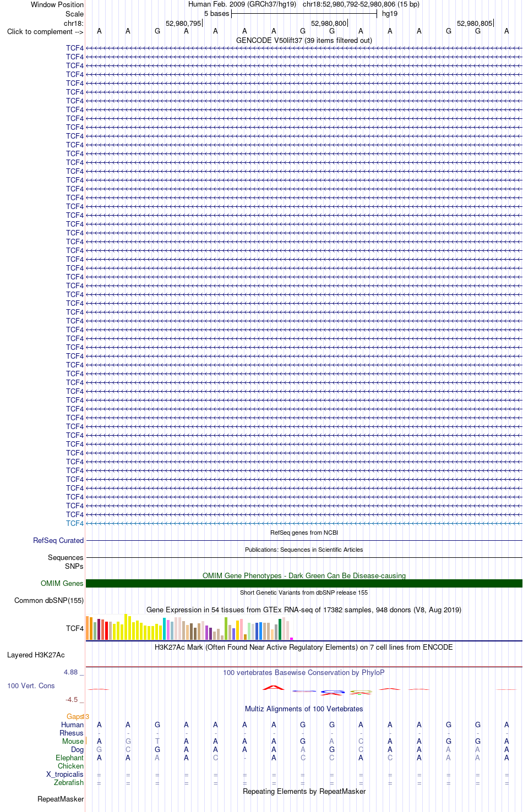Click the 52,980,800 ruler position
Screen dimensions: 523x812
click(x=329, y=23)
